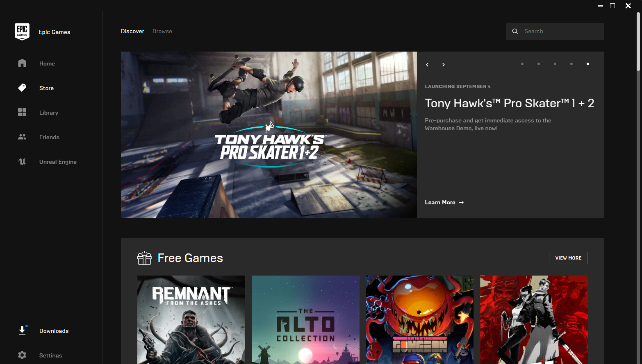
Task: Close the Epic Games launcher window
Action: coord(628,6)
